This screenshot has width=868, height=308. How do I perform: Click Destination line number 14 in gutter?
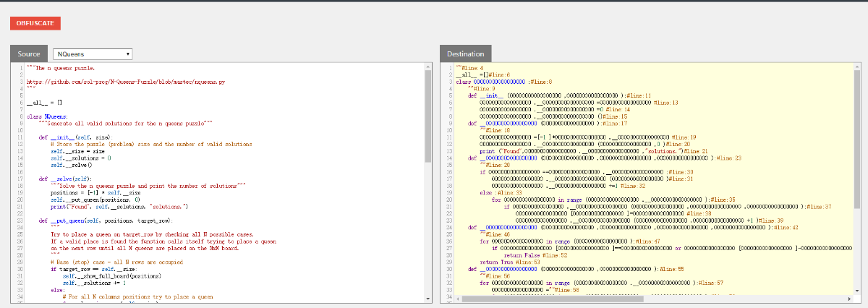pos(448,157)
